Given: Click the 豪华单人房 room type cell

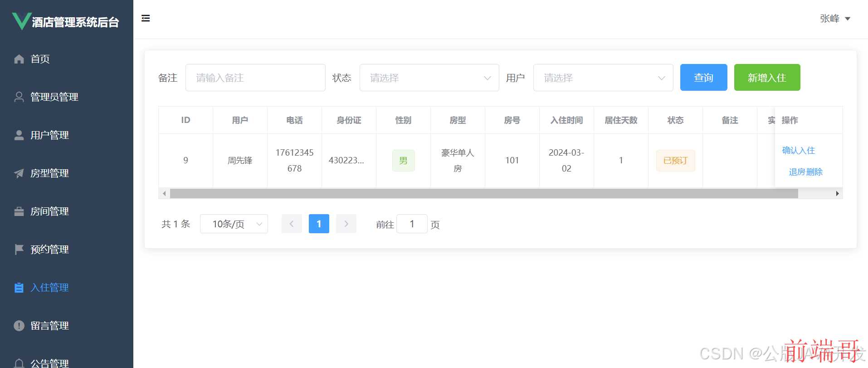Looking at the screenshot, I should pyautogui.click(x=458, y=161).
